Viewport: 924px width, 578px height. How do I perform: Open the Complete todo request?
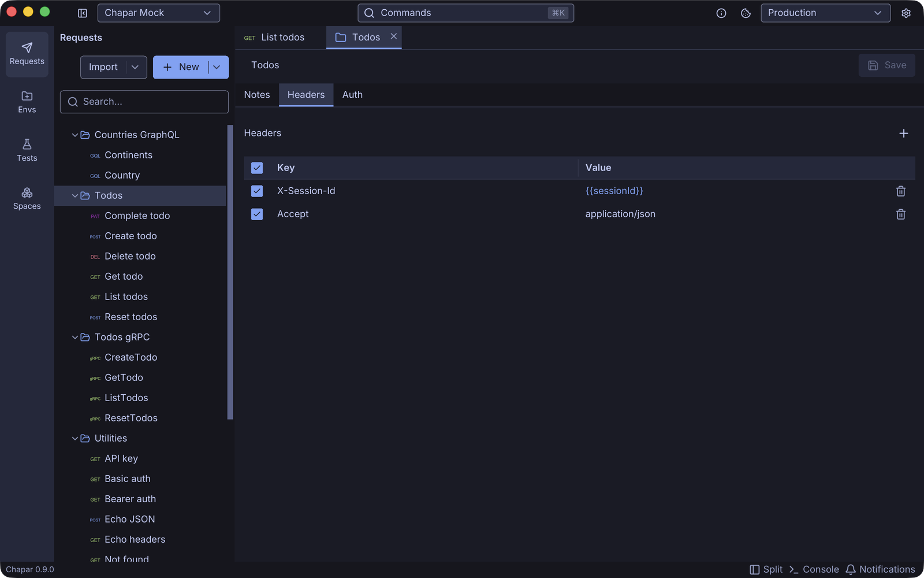[x=140, y=216]
